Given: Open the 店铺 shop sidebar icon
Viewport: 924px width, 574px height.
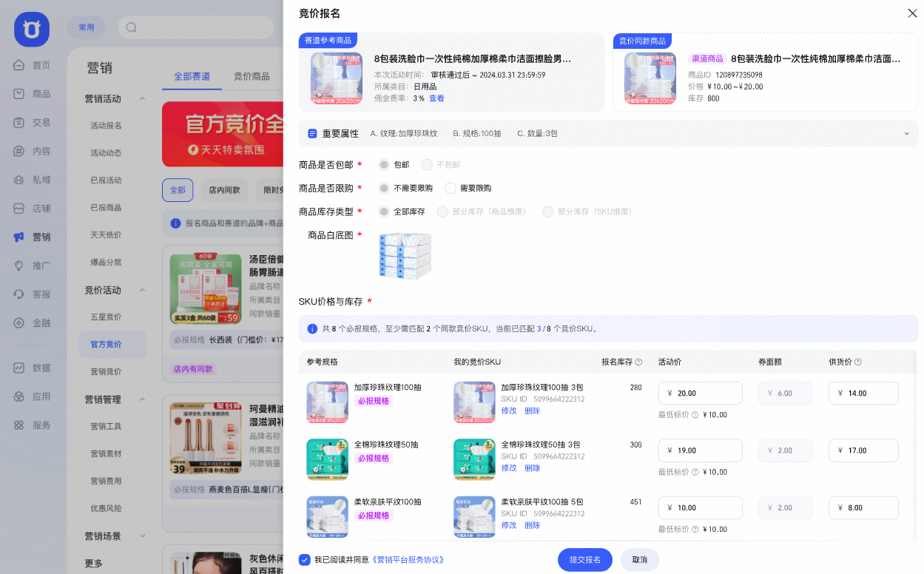Looking at the screenshot, I should 19,209.
